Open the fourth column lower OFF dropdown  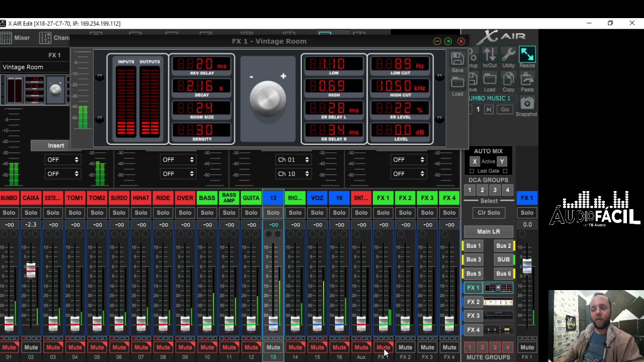[x=408, y=173]
